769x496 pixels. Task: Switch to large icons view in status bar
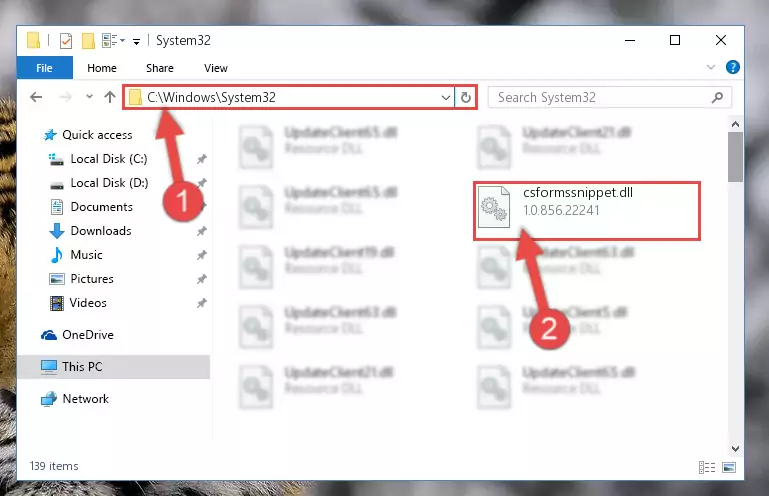[x=729, y=467]
